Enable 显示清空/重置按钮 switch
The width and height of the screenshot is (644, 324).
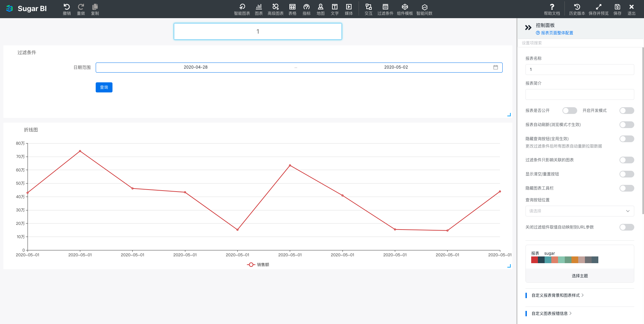tap(627, 174)
